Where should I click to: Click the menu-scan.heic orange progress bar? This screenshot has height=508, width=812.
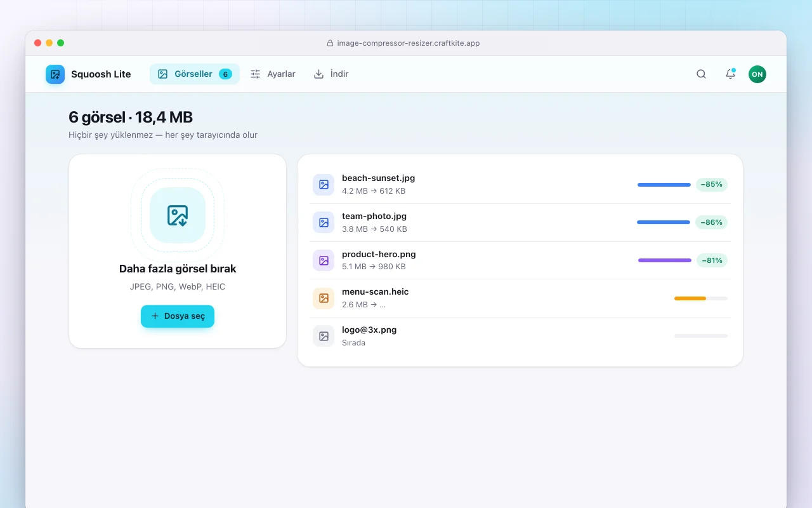(701, 298)
